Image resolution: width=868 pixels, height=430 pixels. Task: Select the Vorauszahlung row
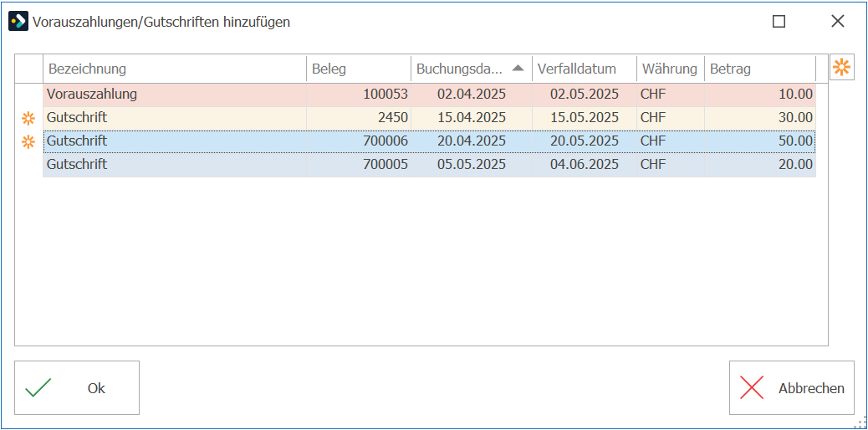tap(429, 95)
